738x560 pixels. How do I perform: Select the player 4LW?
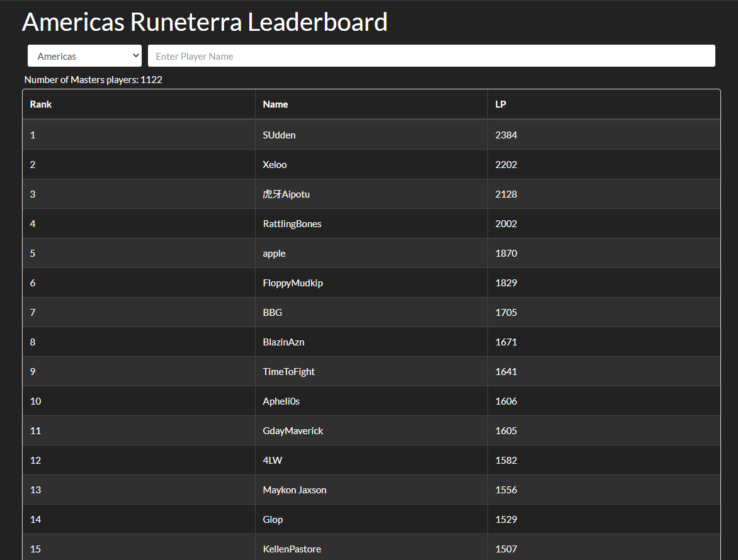pos(271,460)
